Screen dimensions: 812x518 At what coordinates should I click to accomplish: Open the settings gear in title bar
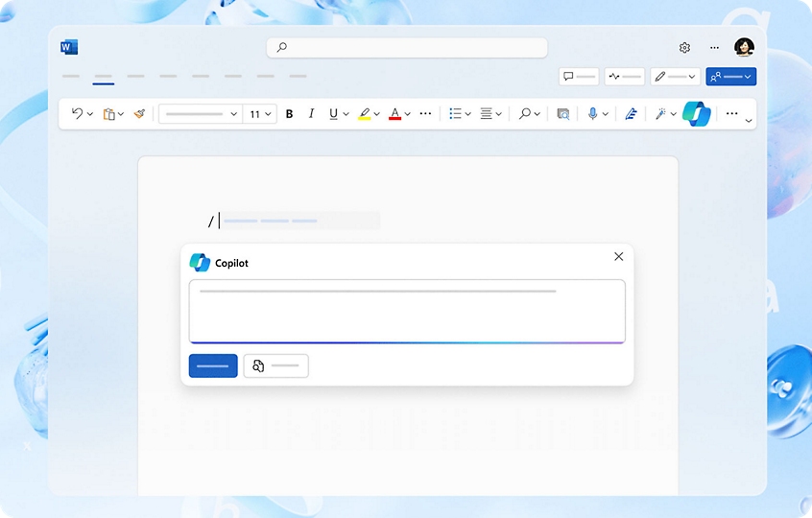tap(684, 47)
